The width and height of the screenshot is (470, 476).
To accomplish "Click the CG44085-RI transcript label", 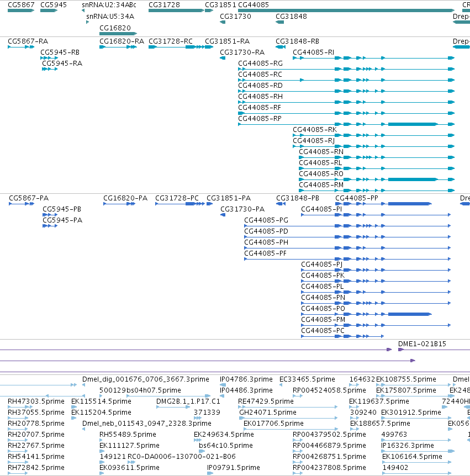I will [x=313, y=52].
